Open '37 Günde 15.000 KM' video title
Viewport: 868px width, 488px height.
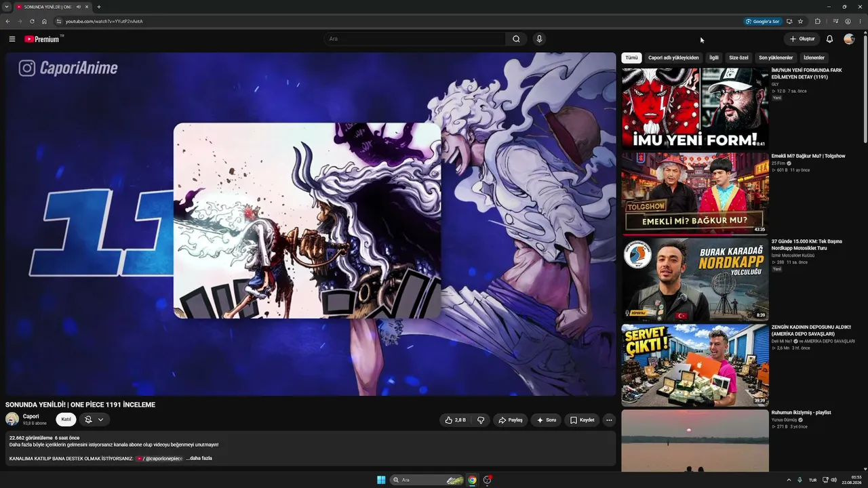tap(807, 245)
